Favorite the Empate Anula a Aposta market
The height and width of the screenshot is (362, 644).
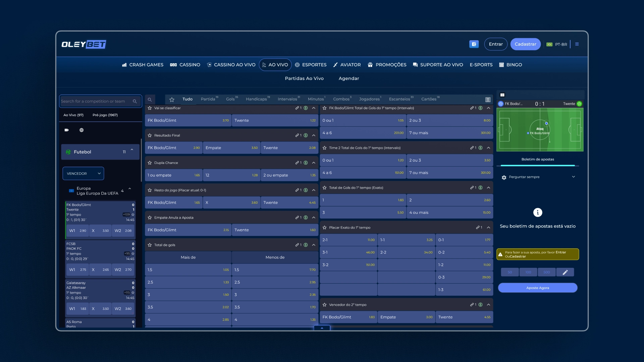150,218
